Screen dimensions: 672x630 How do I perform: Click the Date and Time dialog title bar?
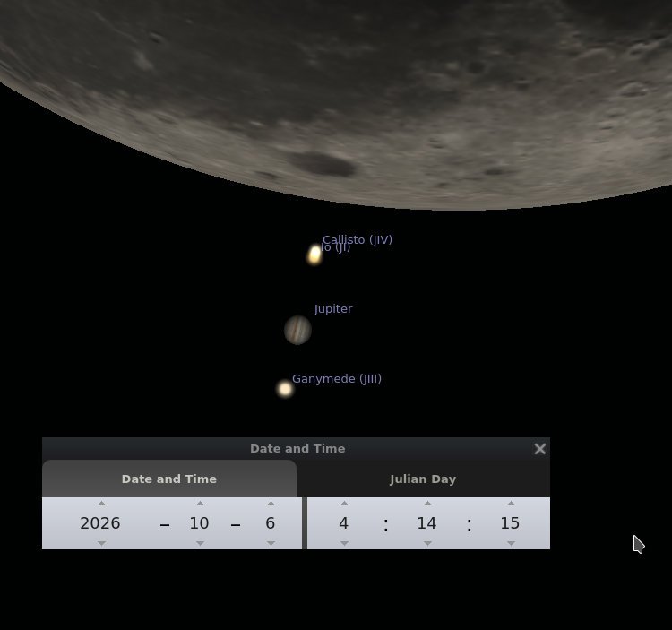(296, 449)
